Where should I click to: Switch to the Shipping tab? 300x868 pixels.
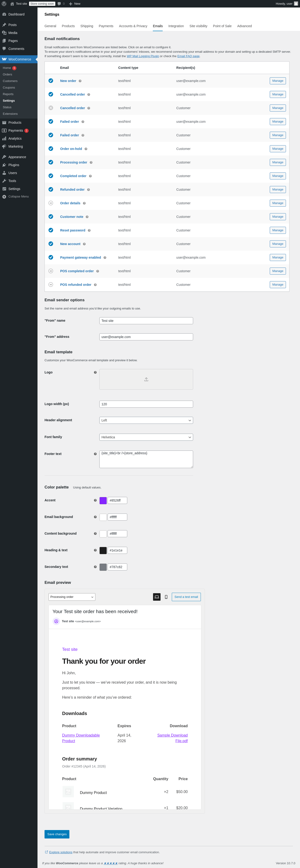coord(87,26)
